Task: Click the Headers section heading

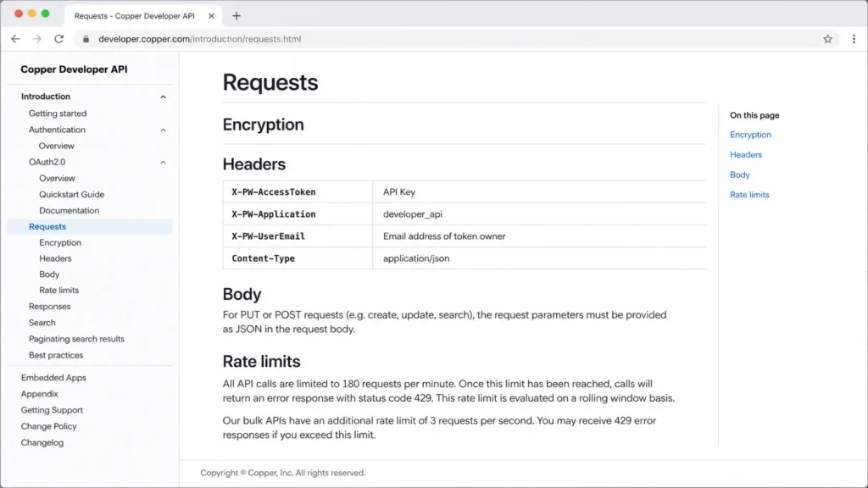Action: (x=254, y=164)
